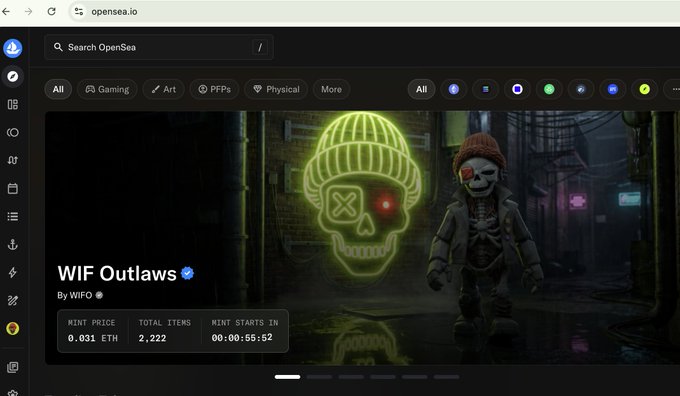Click the slash shortcut key in search
Image resolution: width=680 pixels, height=396 pixels.
[x=260, y=47]
